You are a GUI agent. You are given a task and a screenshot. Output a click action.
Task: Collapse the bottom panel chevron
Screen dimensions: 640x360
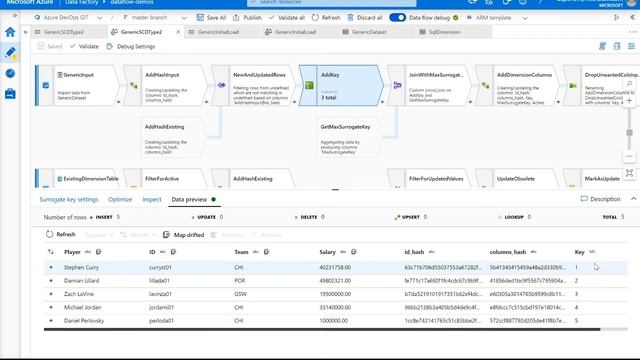pos(633,199)
